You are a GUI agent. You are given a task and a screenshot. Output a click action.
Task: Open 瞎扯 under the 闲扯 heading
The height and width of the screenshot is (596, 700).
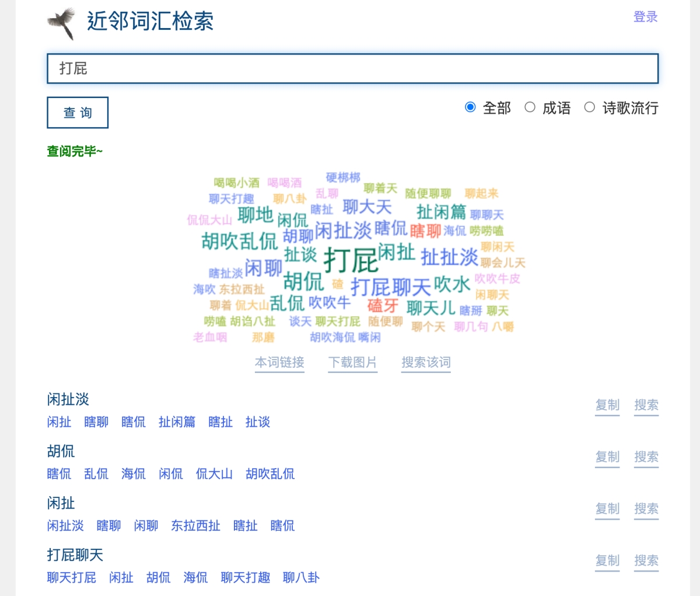point(245,526)
